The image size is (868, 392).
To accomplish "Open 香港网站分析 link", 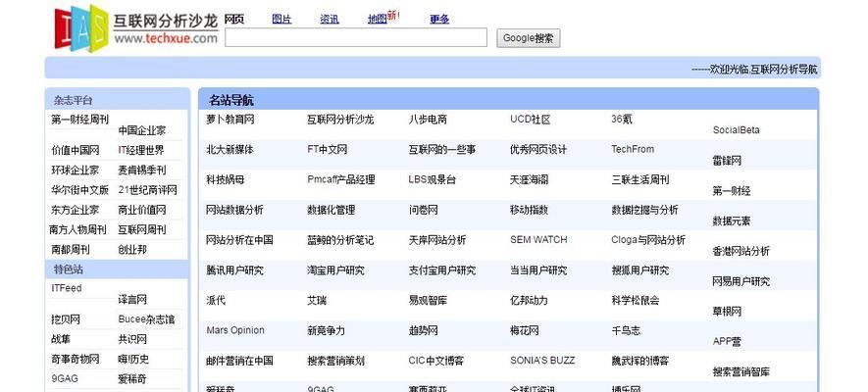I will click(741, 252).
